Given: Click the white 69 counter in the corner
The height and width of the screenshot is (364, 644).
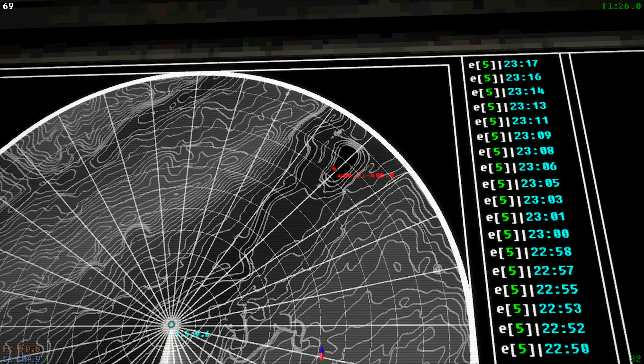Looking at the screenshot, I should coord(8,6).
